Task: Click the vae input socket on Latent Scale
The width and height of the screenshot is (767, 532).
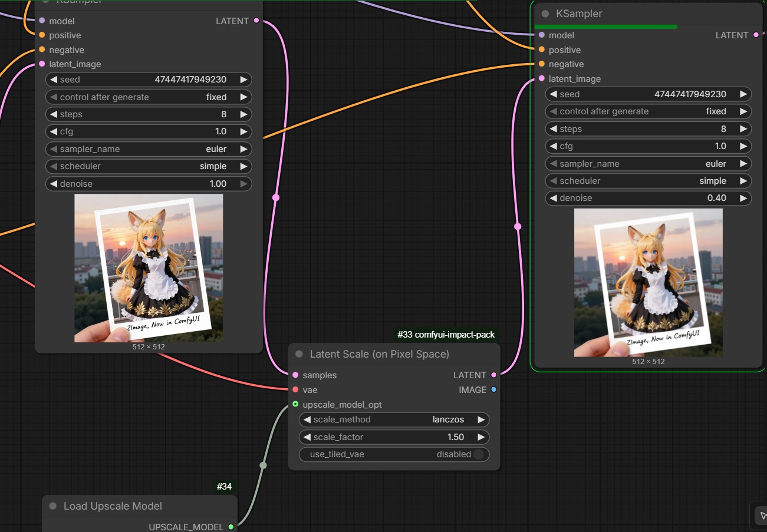Action: click(295, 389)
